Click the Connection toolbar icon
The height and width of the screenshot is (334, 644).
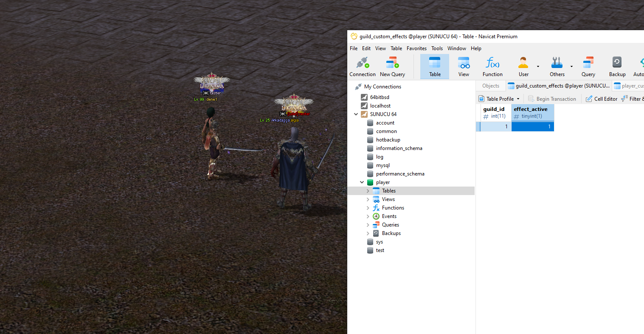click(362, 67)
